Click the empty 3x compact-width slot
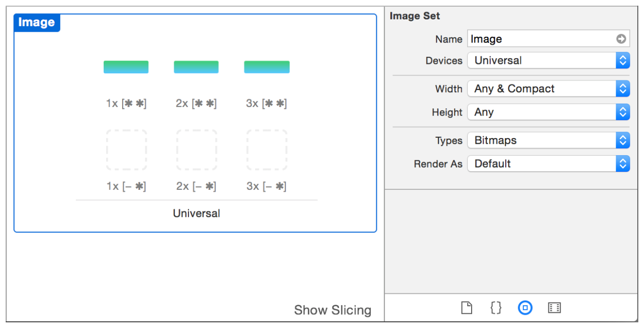 pos(267,150)
